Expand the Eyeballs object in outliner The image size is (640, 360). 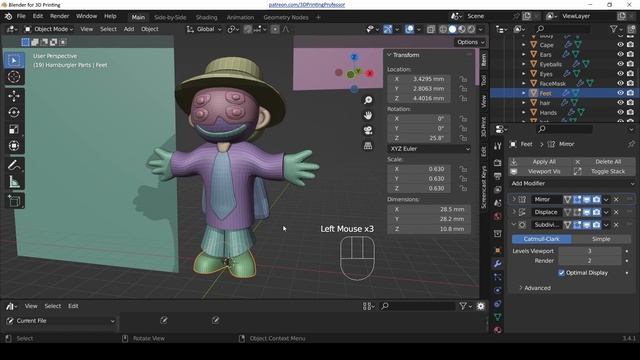[524, 64]
